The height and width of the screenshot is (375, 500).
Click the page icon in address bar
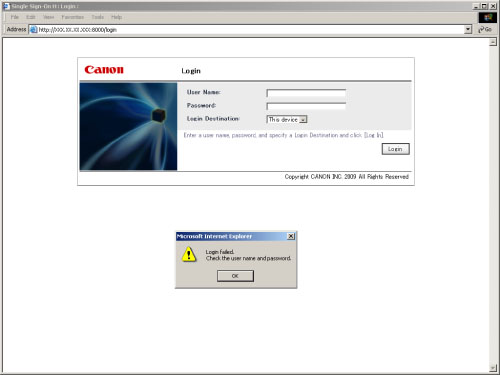(x=33, y=30)
